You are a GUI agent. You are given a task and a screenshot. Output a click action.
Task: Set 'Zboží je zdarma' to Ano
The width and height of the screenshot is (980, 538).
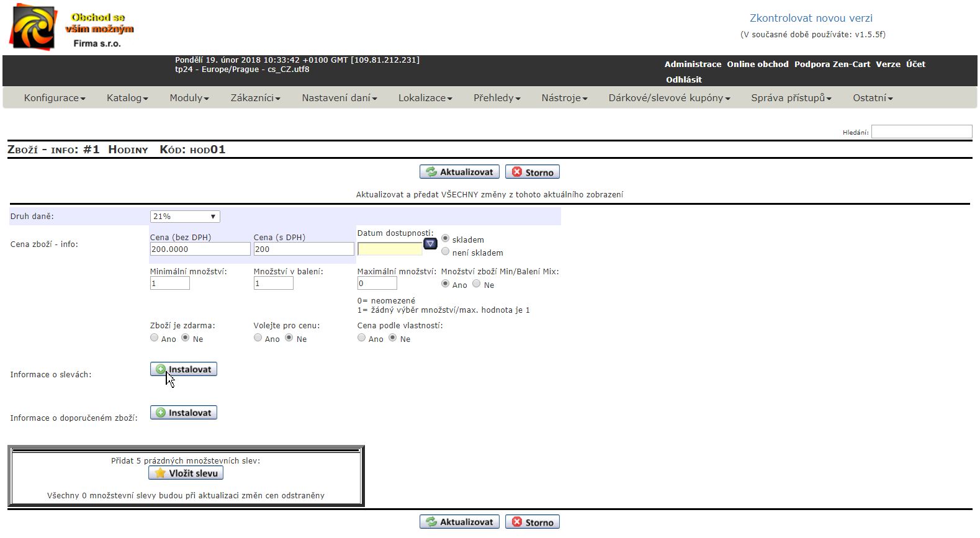pos(154,338)
